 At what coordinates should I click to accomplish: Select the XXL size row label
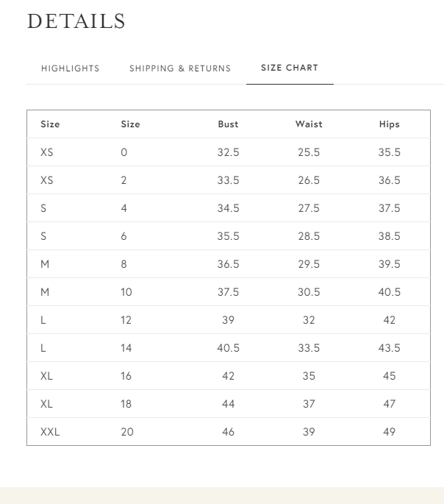50,432
